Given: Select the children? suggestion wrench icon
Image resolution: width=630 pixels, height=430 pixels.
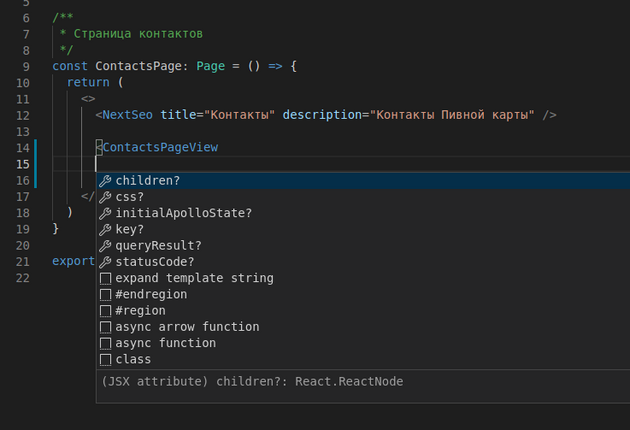Looking at the screenshot, I should pyautogui.click(x=105, y=181).
